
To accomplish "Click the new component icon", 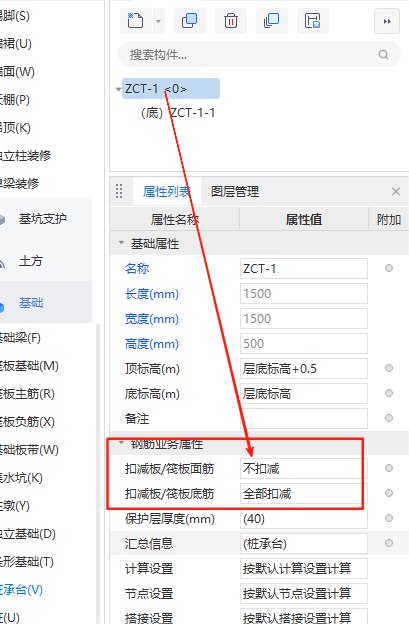I will [135, 21].
